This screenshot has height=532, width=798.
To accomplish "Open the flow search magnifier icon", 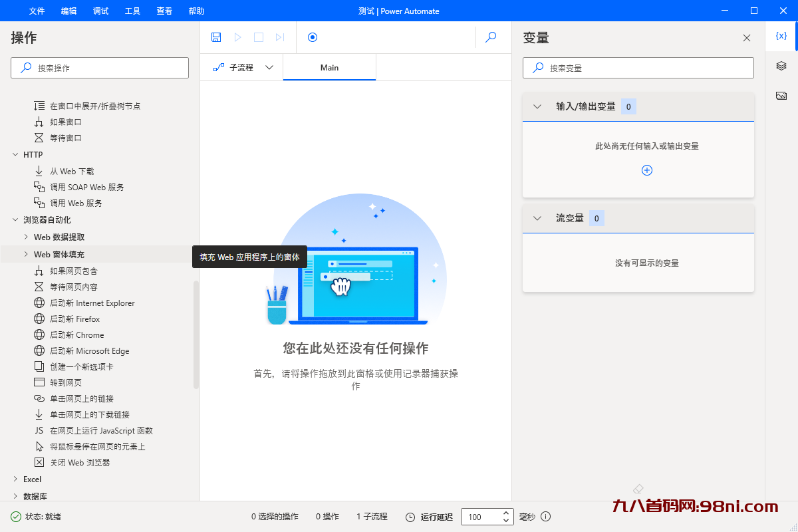I will 491,37.
